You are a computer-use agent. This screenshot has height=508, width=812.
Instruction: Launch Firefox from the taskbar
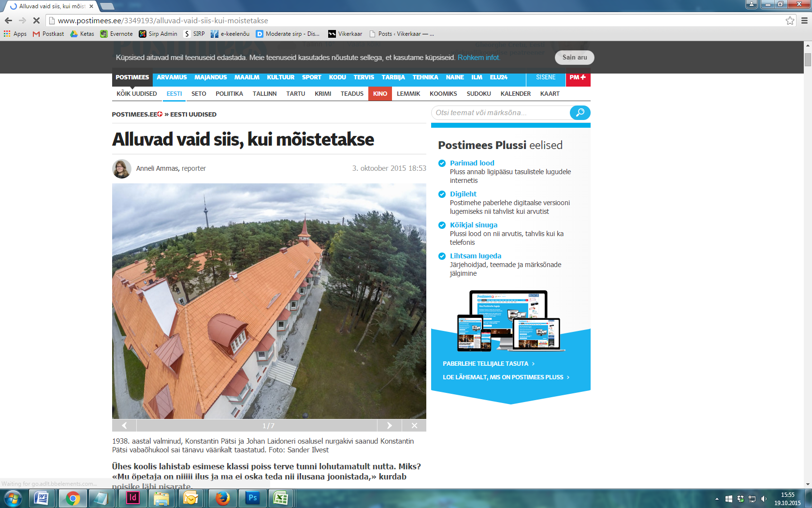[222, 498]
